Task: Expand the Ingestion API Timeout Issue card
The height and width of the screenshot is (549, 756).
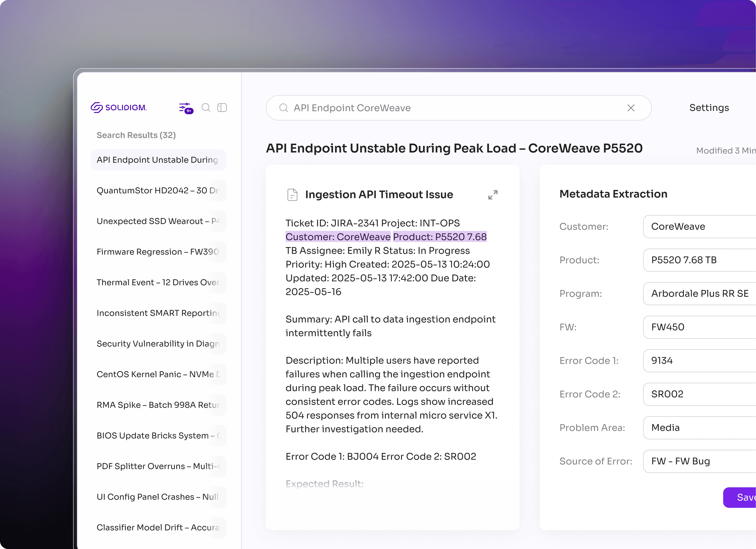Action: pos(493,195)
